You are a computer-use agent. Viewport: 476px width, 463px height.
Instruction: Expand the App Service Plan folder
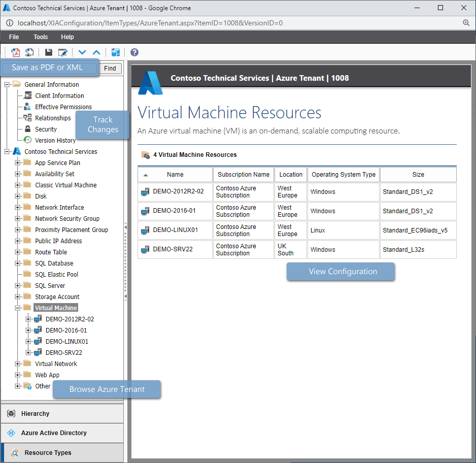coord(18,163)
